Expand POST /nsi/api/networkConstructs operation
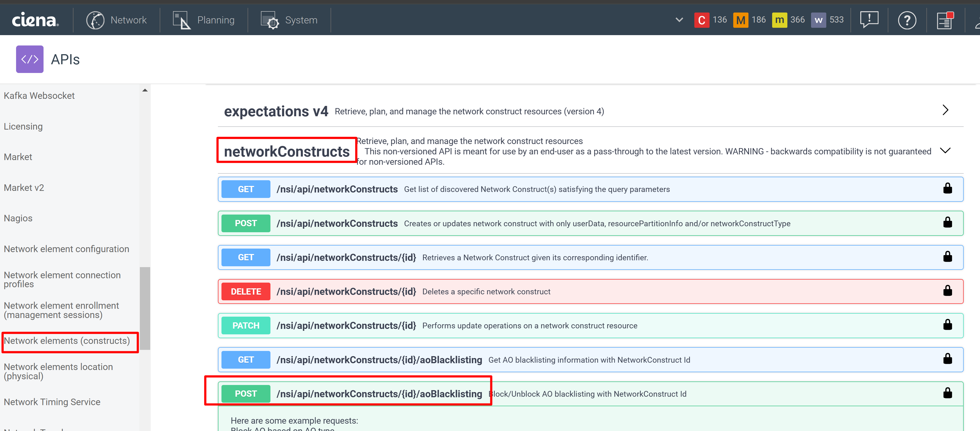 click(x=590, y=223)
